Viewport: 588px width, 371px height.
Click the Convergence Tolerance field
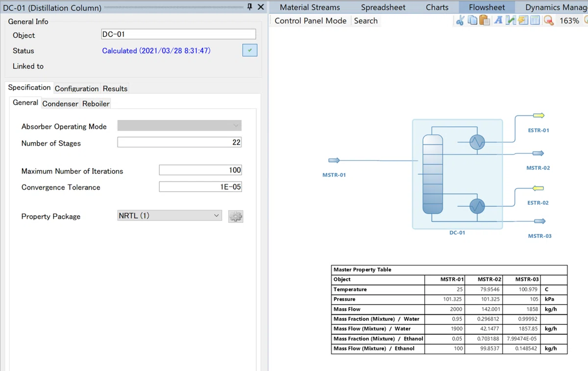pyautogui.click(x=200, y=186)
